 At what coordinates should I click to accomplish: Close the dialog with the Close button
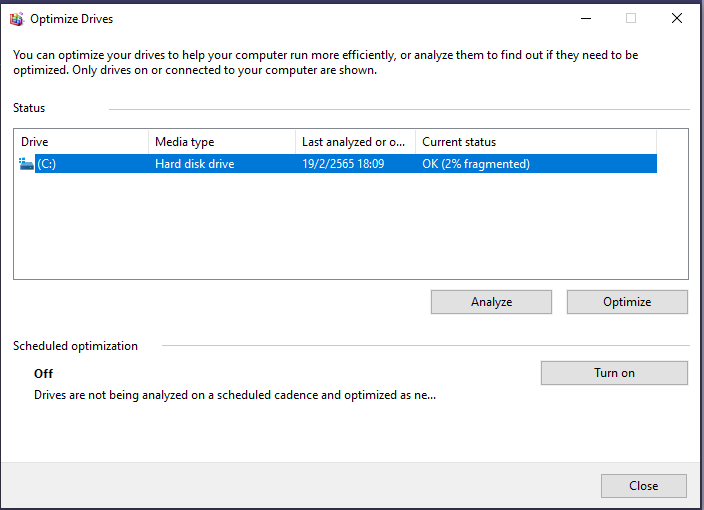[x=644, y=486]
